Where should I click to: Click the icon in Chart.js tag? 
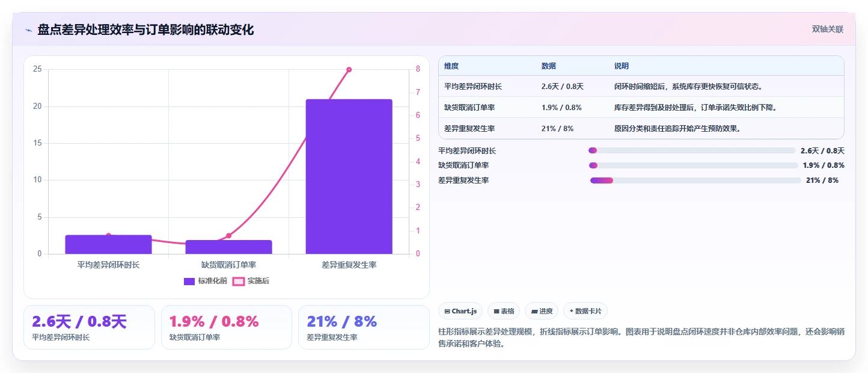[447, 312]
